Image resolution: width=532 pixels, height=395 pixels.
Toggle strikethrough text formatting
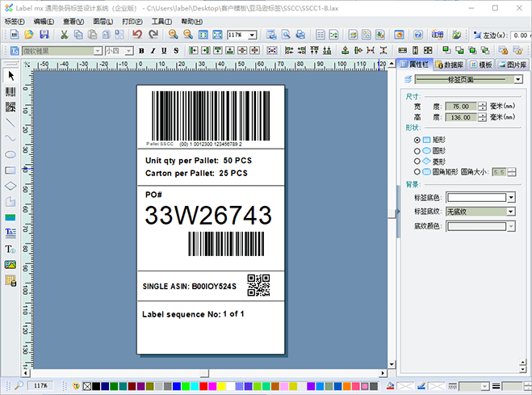176,51
